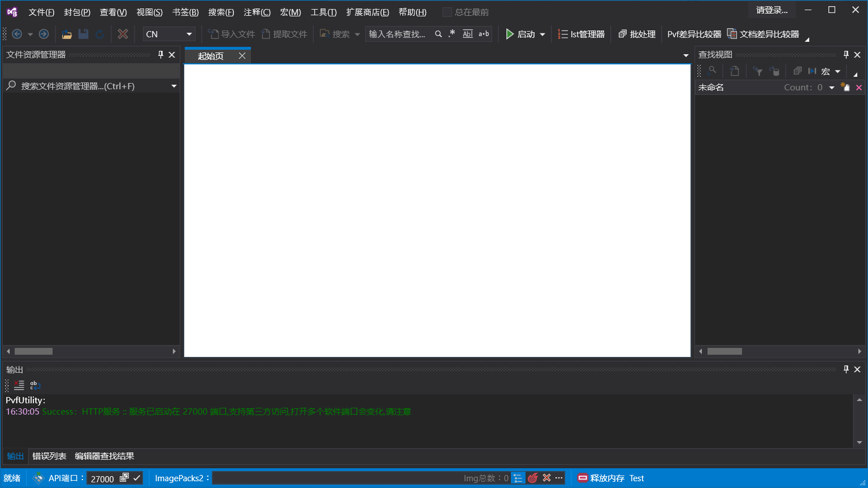Expand the Count: 0 dropdown arrow
The image size is (868, 488).
[832, 88]
